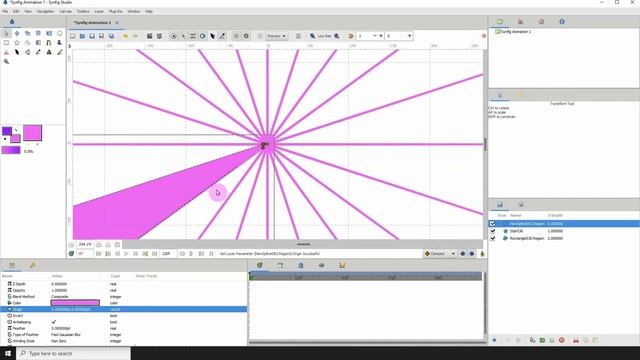Toggle visibility of Rectangle030 Region layer
Viewport: 640px width, 360px height.
click(x=493, y=238)
